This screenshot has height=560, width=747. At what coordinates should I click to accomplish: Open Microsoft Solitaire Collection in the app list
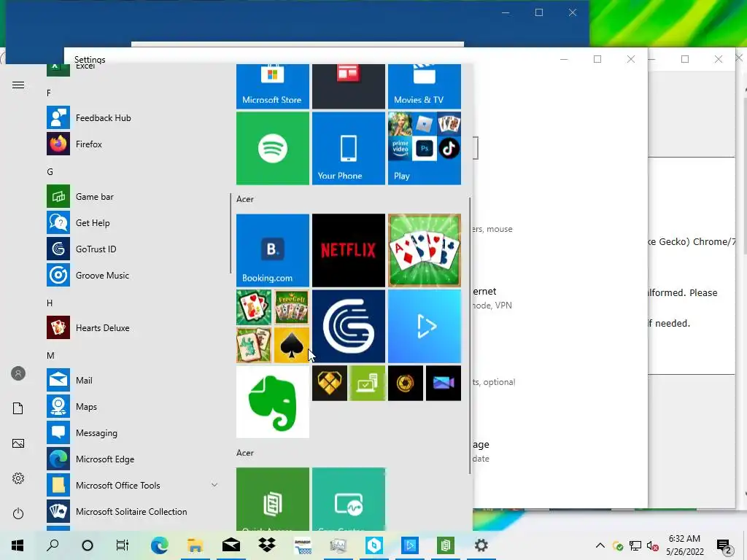click(133, 511)
